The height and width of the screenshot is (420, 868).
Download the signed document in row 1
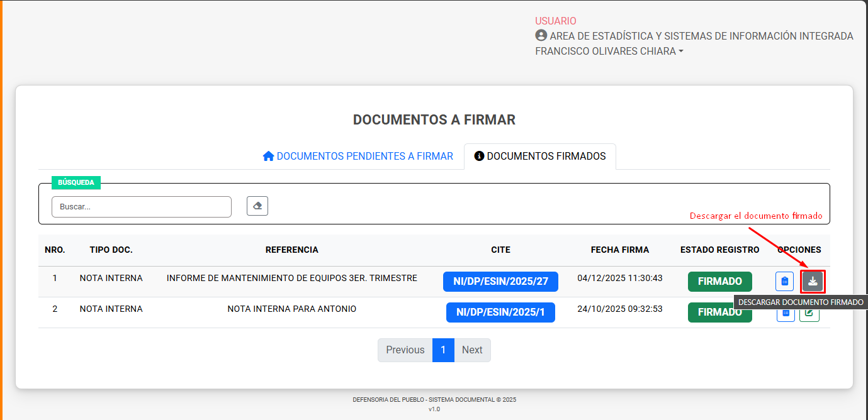[x=813, y=281]
